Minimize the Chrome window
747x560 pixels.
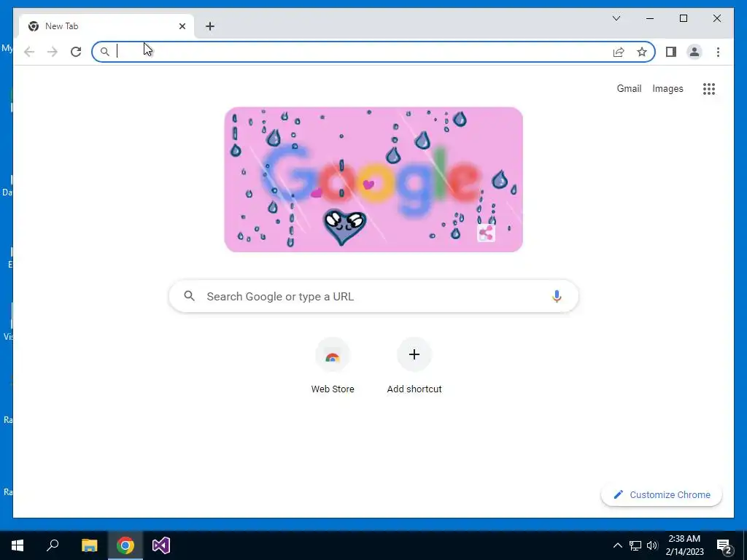click(x=650, y=18)
